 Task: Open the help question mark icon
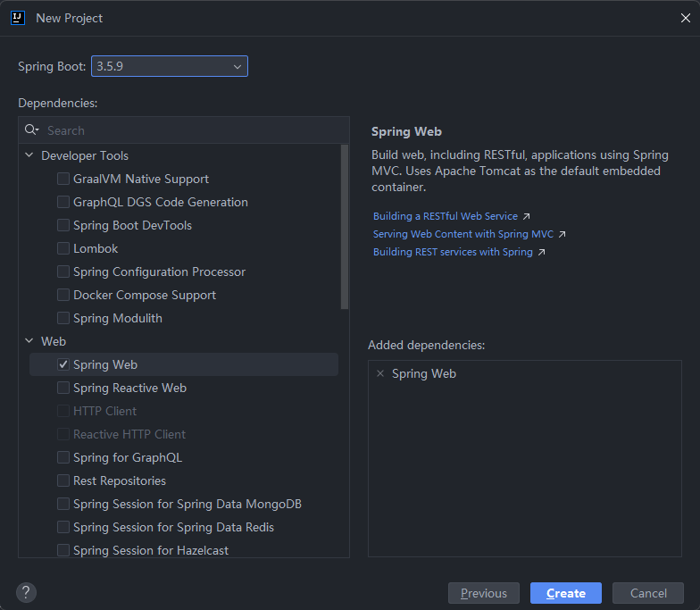pyautogui.click(x=26, y=592)
